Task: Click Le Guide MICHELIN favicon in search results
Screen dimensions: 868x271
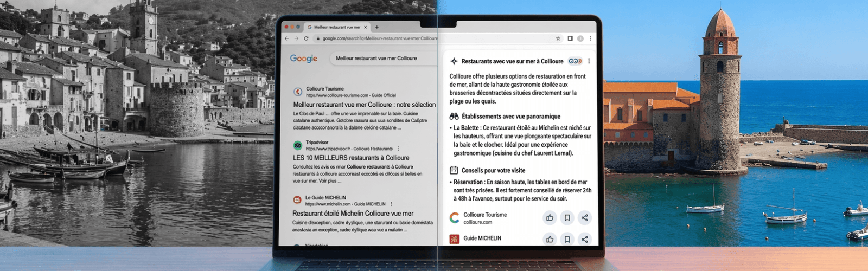Action: [297, 200]
